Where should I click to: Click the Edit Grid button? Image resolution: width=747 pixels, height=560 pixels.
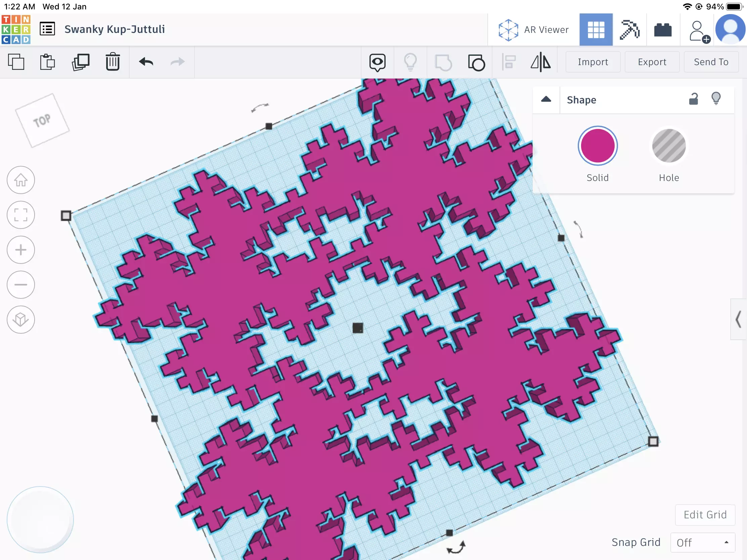point(705,515)
